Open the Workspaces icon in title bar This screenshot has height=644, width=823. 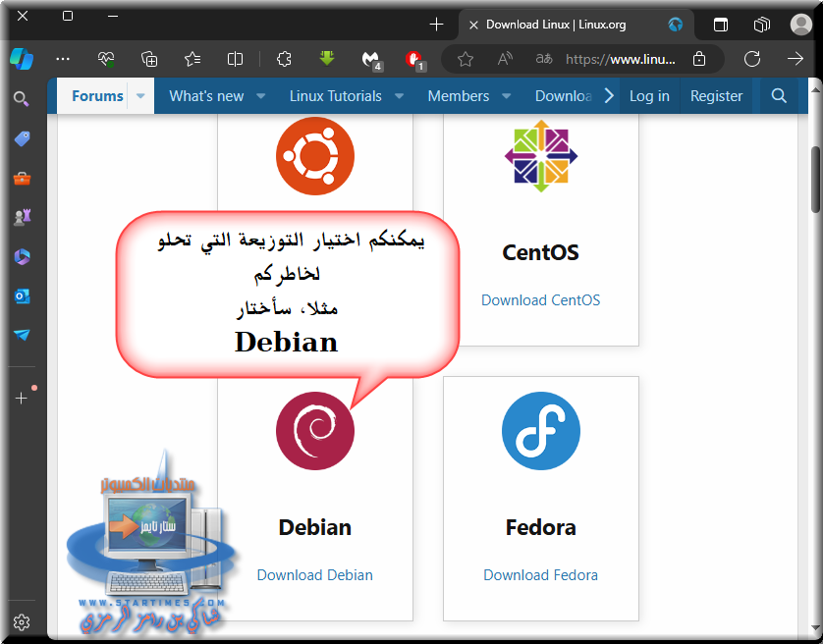tap(761, 25)
